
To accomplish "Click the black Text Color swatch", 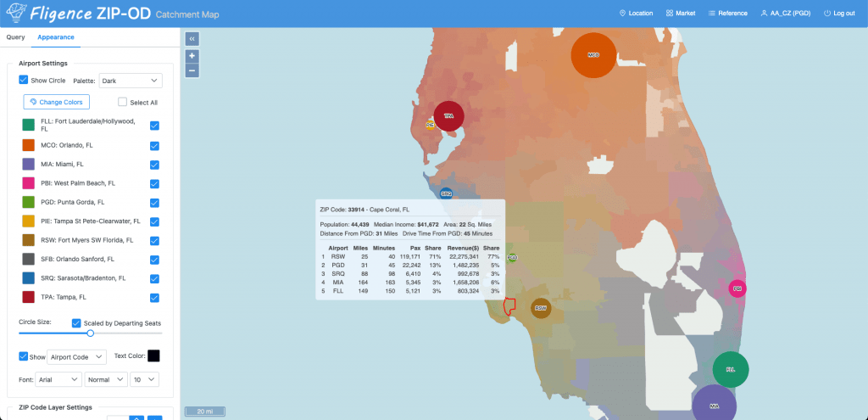I will click(154, 356).
